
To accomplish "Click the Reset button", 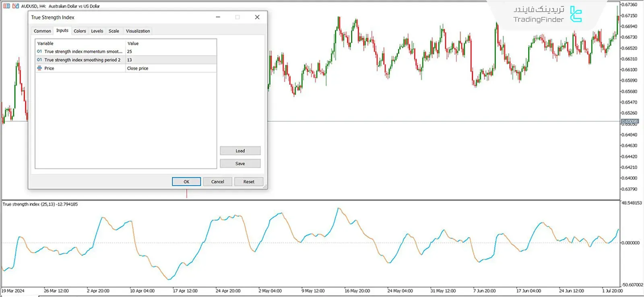I will [249, 182].
